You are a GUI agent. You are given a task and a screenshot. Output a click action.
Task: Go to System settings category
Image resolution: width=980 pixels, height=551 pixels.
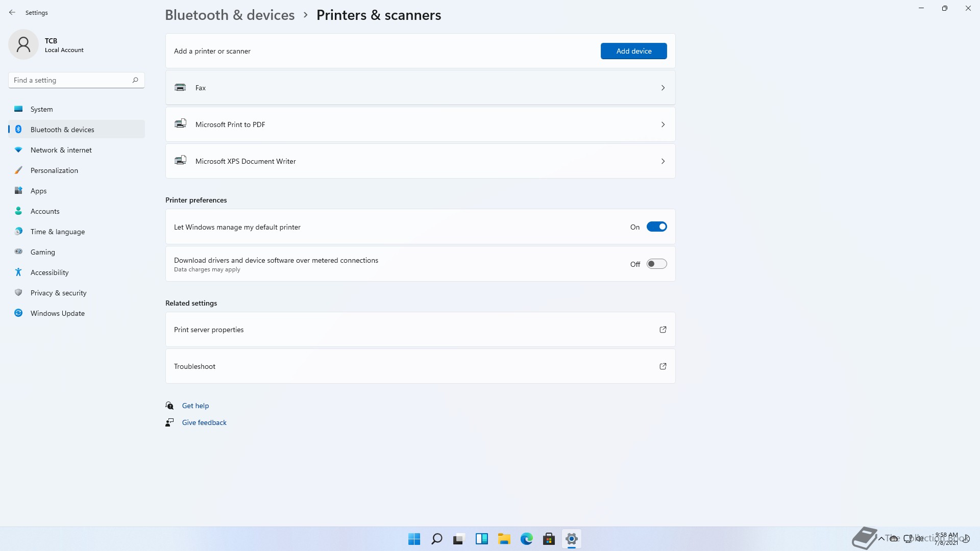[77, 109]
